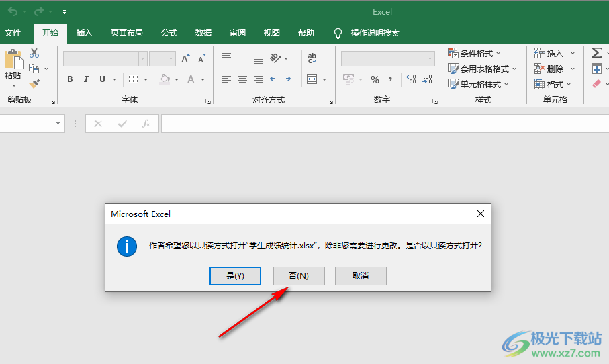Click the Redo arrow in title bar
The image size is (609, 364).
pyautogui.click(x=39, y=11)
